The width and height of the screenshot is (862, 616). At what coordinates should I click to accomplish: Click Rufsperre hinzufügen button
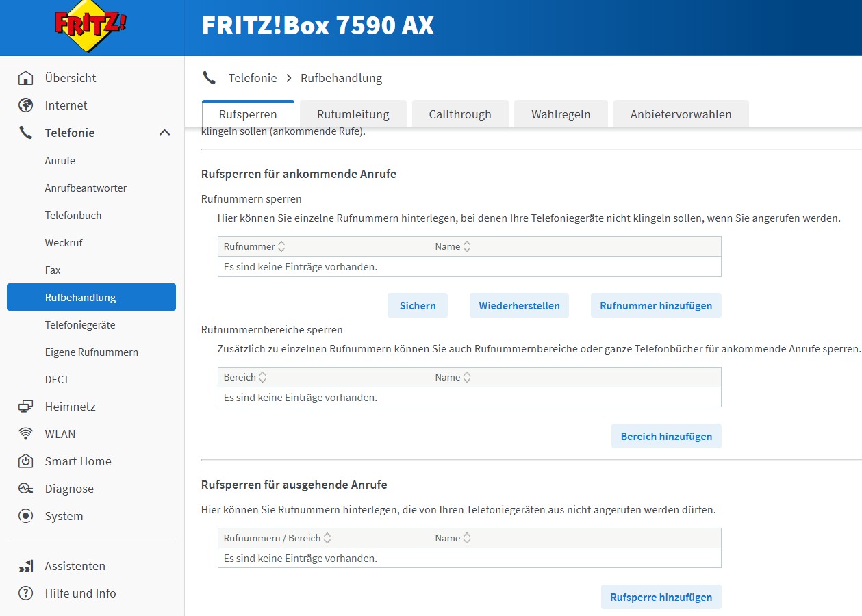pyautogui.click(x=661, y=597)
